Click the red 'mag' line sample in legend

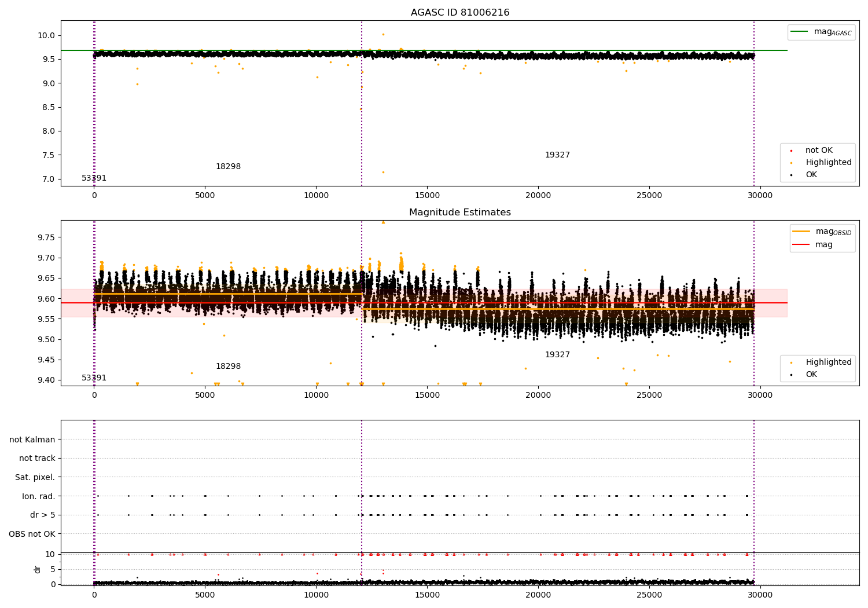coord(801,245)
